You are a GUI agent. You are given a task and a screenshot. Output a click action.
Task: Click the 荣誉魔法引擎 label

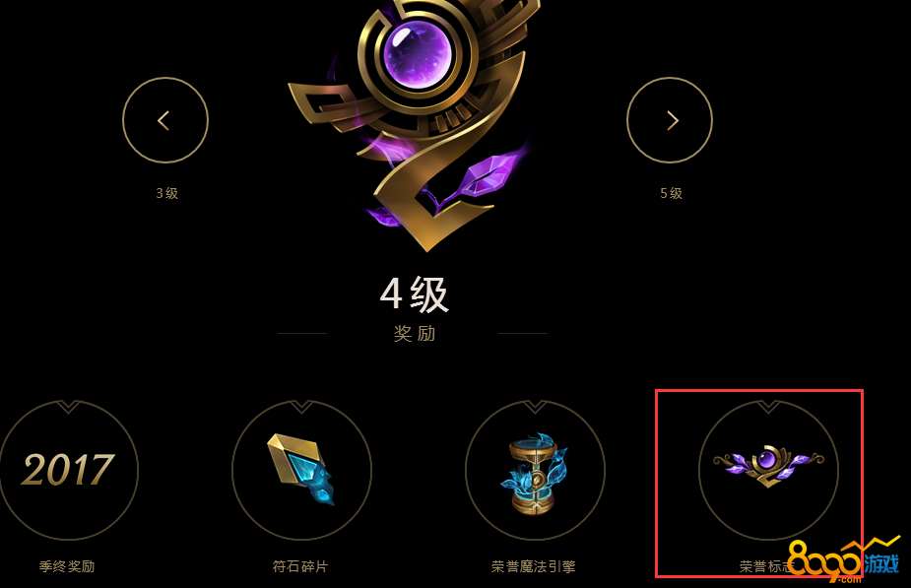(x=534, y=566)
